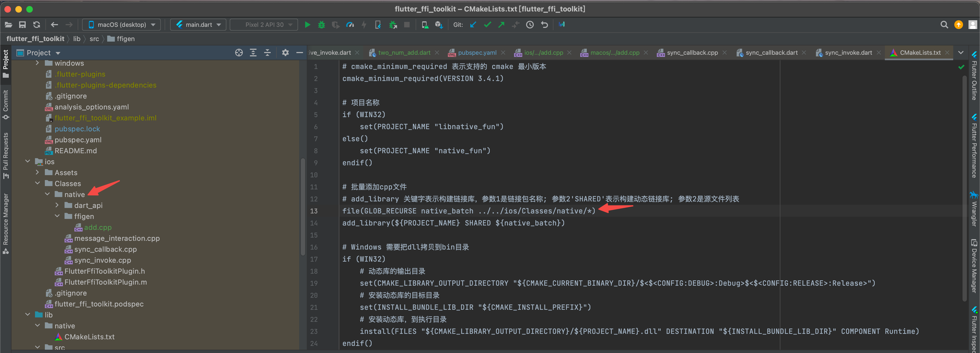Image resolution: width=980 pixels, height=353 pixels.
Task: Click the lib breadcrumb in navigation bar
Action: click(x=77, y=39)
